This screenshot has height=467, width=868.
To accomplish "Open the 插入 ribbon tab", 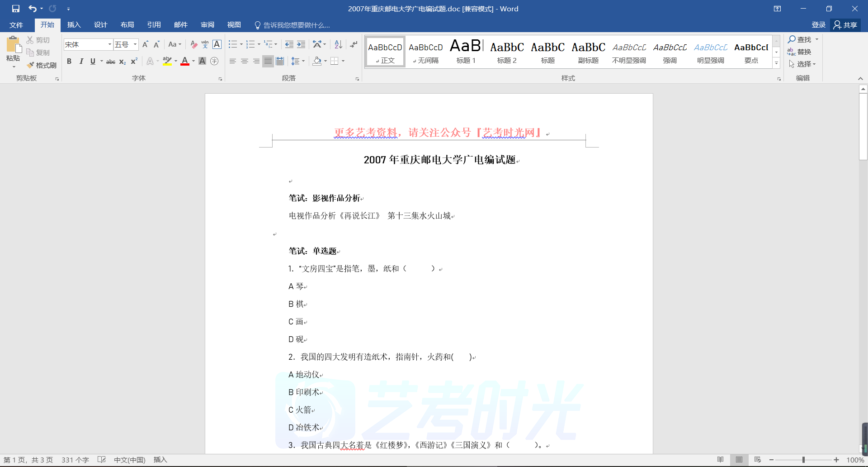I will (x=74, y=25).
